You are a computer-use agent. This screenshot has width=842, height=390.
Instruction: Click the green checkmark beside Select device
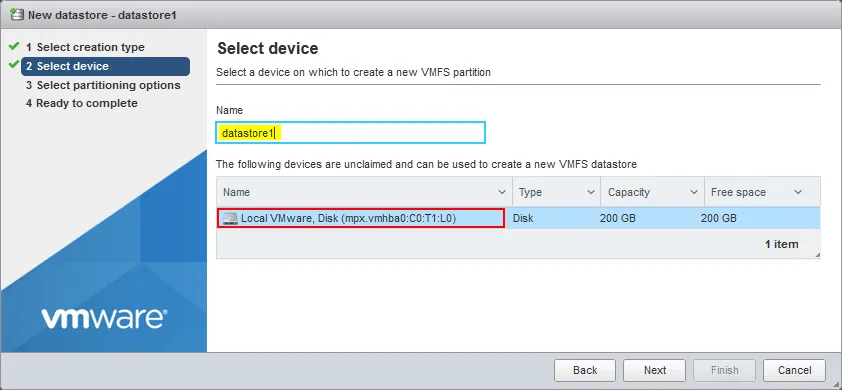tap(14, 65)
